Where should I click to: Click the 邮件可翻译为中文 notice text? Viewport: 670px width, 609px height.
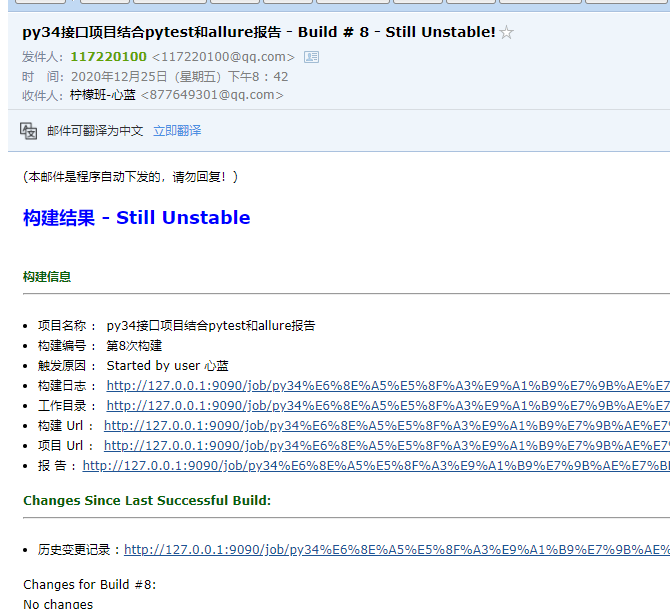(95, 131)
